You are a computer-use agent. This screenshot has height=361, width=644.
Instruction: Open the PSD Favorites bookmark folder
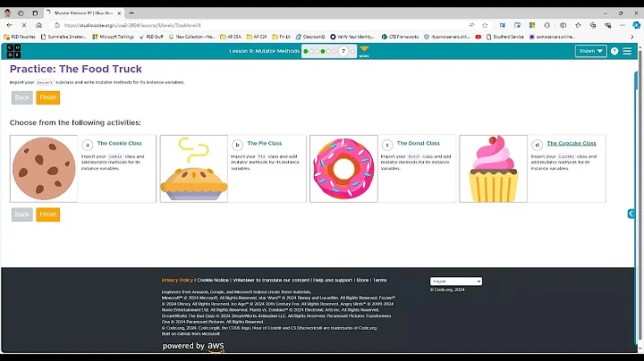click(20, 37)
